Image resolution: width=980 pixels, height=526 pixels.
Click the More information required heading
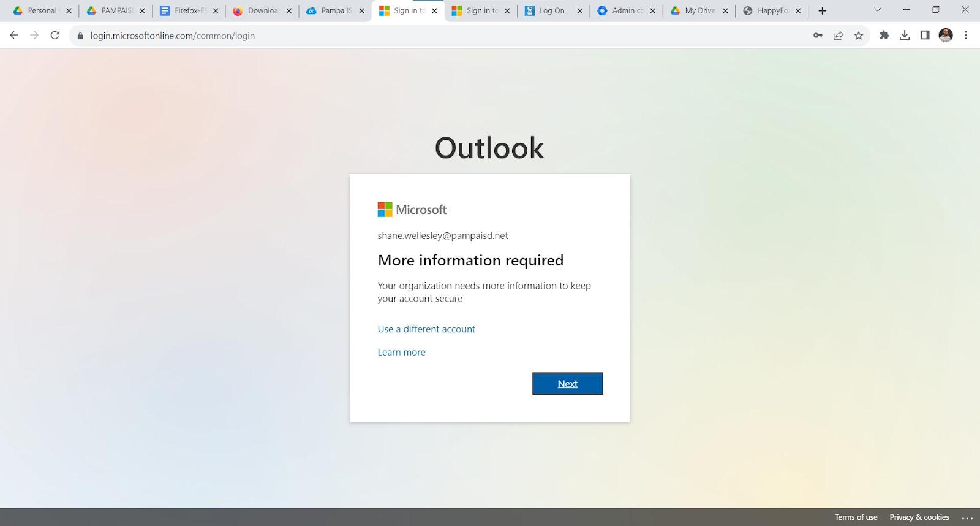470,261
